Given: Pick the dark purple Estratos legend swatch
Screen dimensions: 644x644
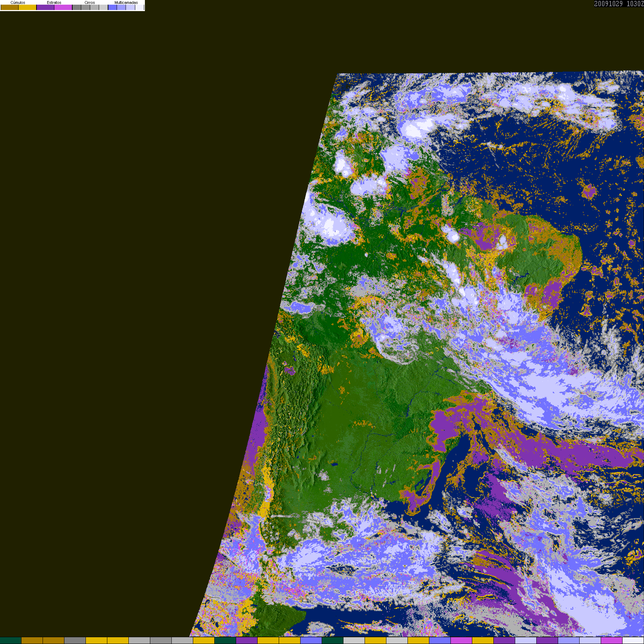Looking at the screenshot, I should pyautogui.click(x=45, y=7).
